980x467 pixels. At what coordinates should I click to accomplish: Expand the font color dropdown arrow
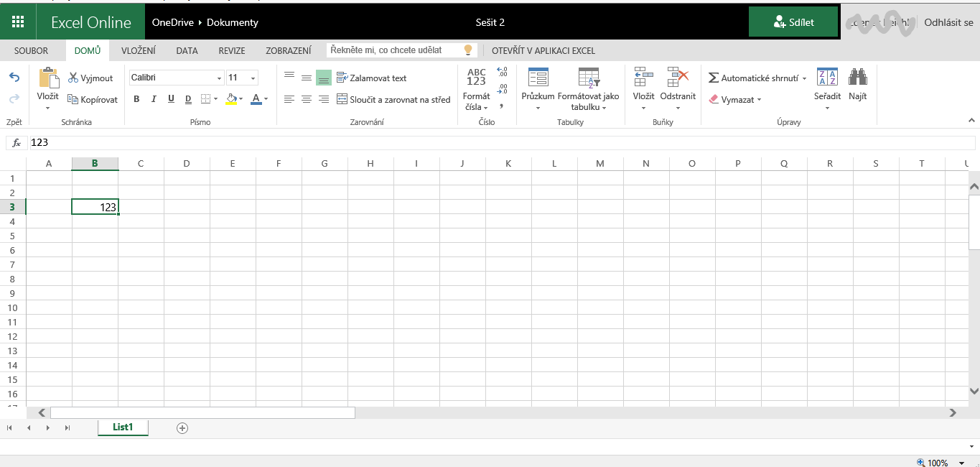coord(266,99)
